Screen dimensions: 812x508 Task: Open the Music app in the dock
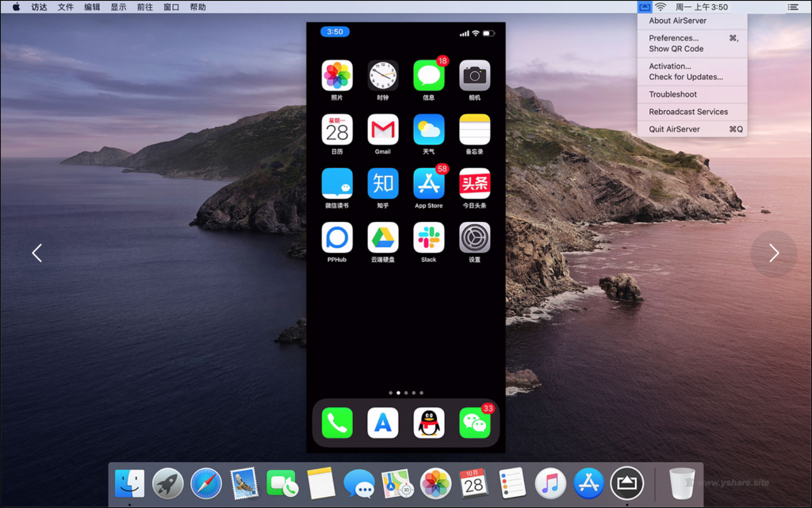[x=550, y=483]
